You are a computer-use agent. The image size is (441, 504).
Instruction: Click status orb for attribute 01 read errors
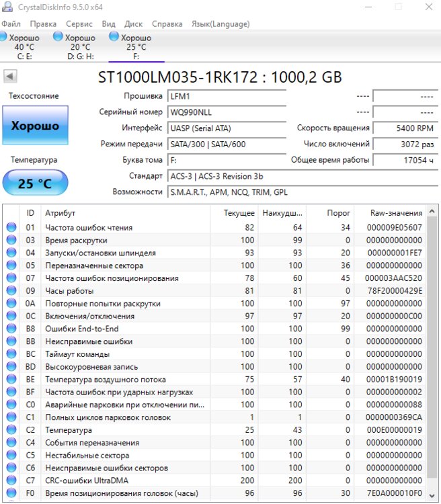(11, 228)
